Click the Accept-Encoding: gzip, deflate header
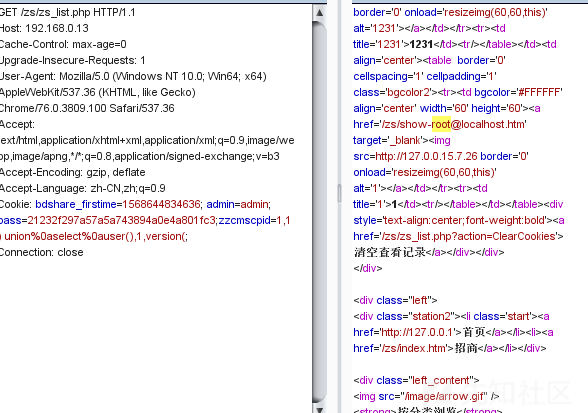This screenshot has height=413, width=588. click(x=72, y=172)
